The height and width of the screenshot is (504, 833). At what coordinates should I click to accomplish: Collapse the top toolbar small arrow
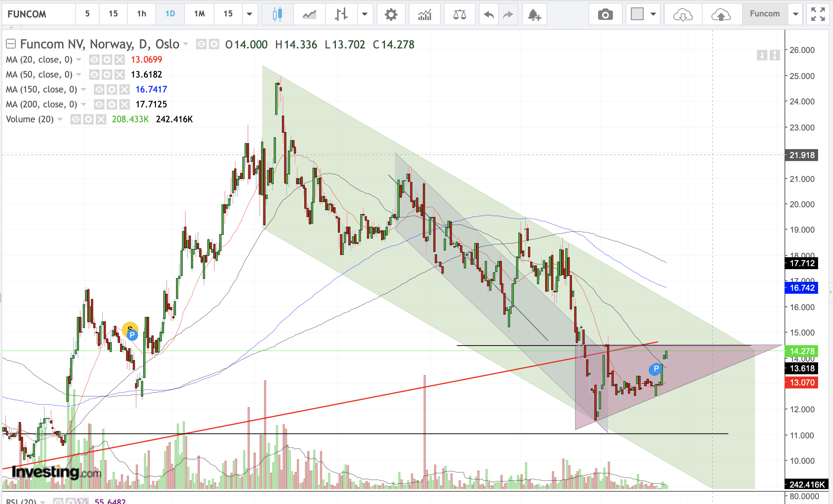tap(12, 27)
